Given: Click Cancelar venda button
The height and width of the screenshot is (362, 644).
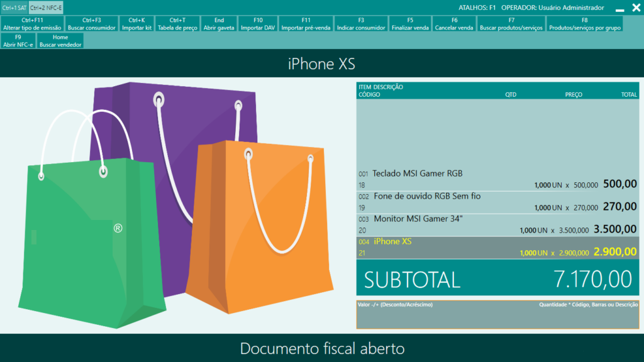Looking at the screenshot, I should [454, 24].
